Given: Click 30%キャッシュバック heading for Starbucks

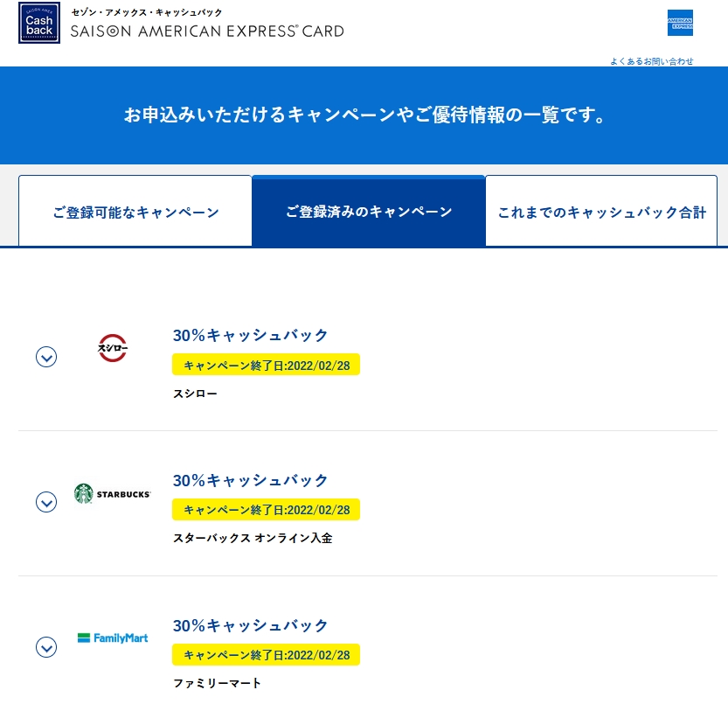Looking at the screenshot, I should coord(250,480).
